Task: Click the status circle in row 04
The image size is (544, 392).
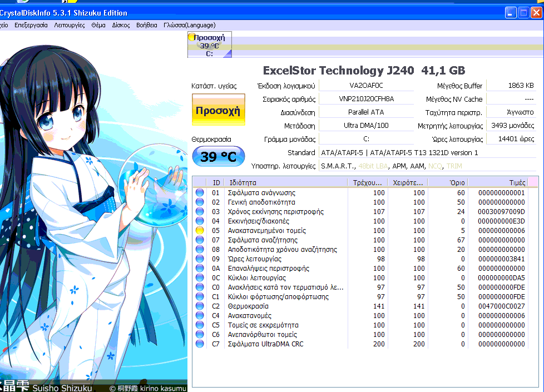Action: pos(200,221)
